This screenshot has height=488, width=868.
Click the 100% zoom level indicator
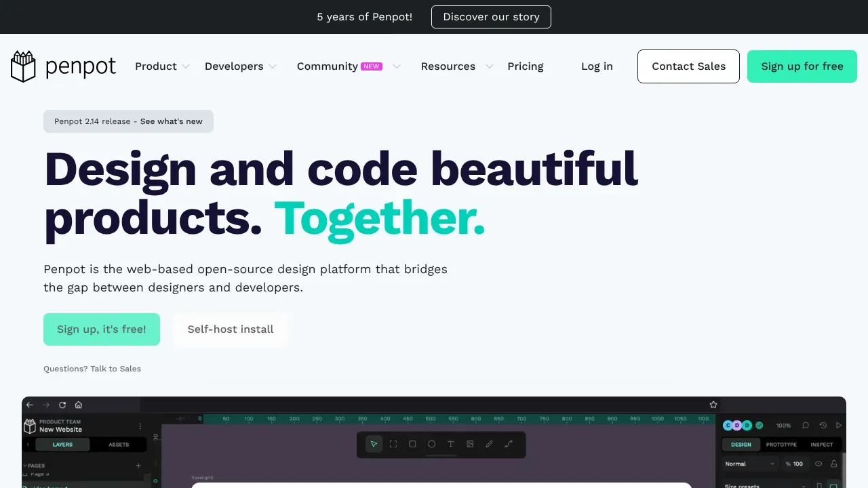[784, 426]
